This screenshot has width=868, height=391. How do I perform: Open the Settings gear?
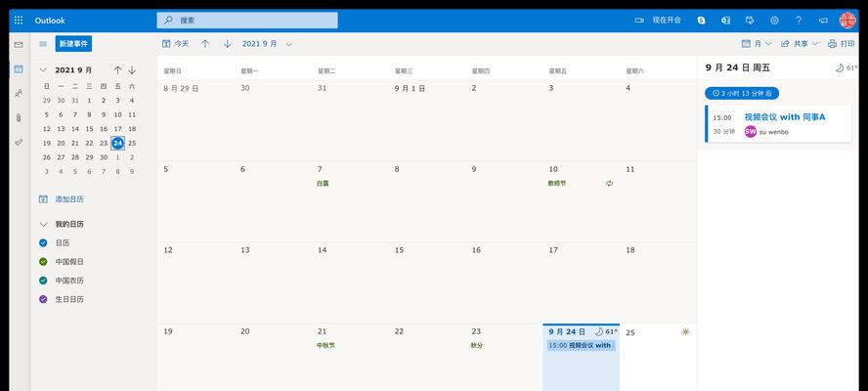774,21
